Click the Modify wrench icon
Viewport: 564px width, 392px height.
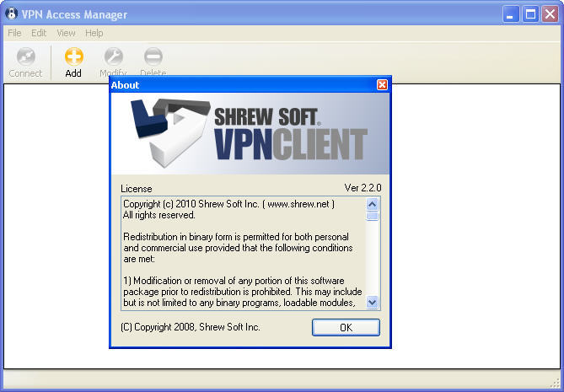click(113, 56)
